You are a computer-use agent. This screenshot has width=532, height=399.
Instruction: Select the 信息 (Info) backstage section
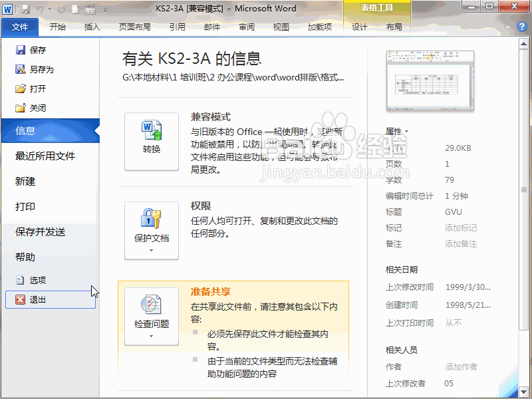coord(51,130)
